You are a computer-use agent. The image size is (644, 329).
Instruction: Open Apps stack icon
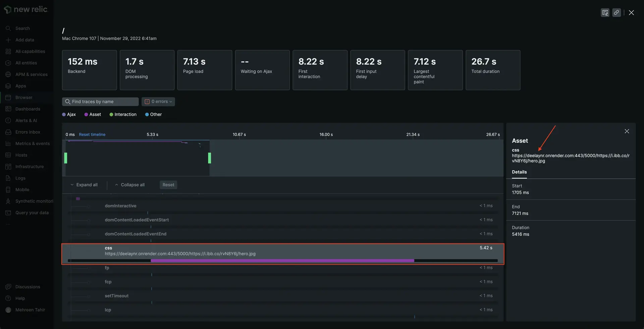8,86
